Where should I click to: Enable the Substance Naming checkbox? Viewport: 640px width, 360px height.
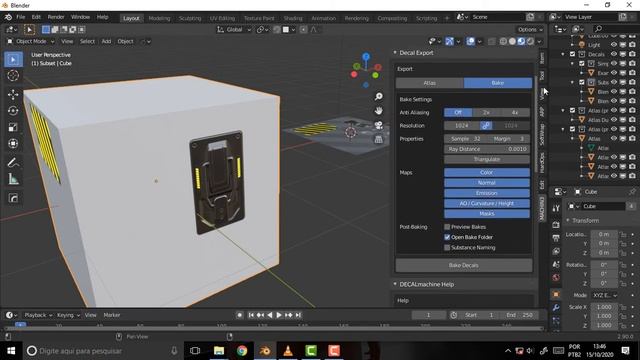click(x=447, y=248)
